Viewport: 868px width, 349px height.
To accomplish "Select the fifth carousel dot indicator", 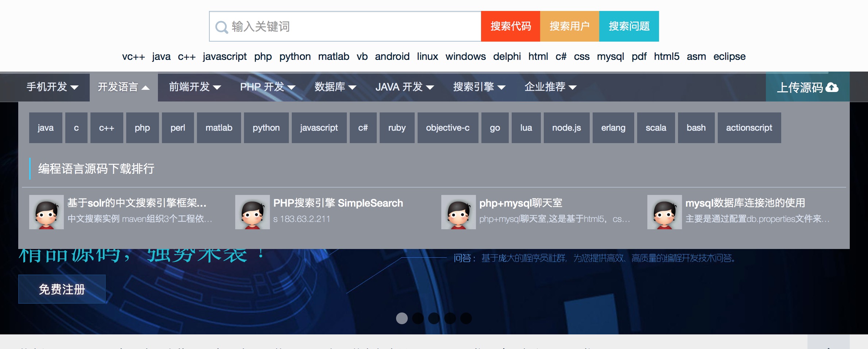I will click(466, 318).
